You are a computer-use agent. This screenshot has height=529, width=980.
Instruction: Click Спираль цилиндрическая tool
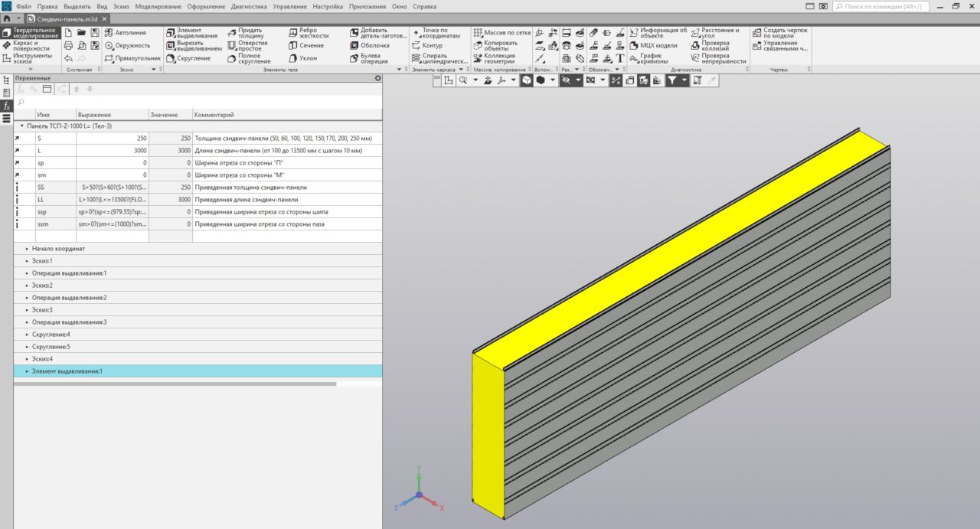(439, 58)
